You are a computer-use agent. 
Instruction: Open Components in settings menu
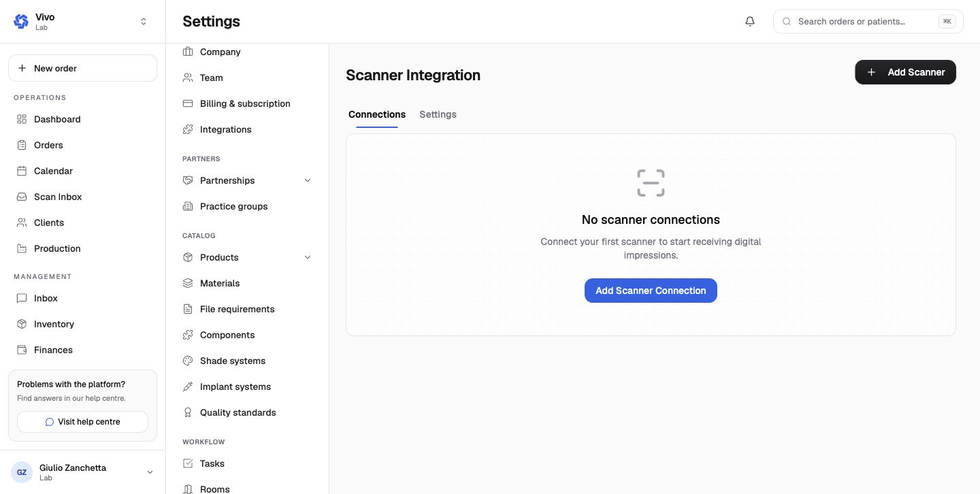[x=247, y=335]
